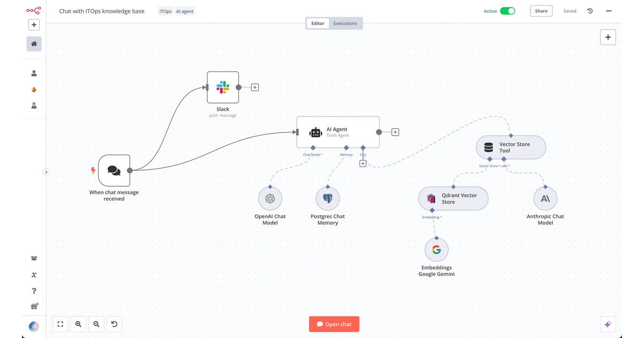
Task: Open the gift what's new icon
Action: pos(34,306)
